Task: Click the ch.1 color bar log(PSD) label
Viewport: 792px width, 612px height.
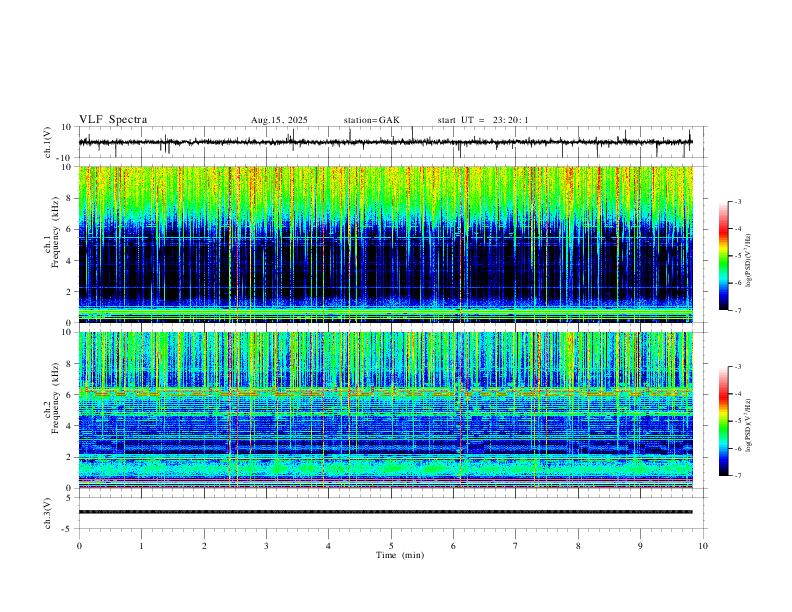Action: click(749, 261)
